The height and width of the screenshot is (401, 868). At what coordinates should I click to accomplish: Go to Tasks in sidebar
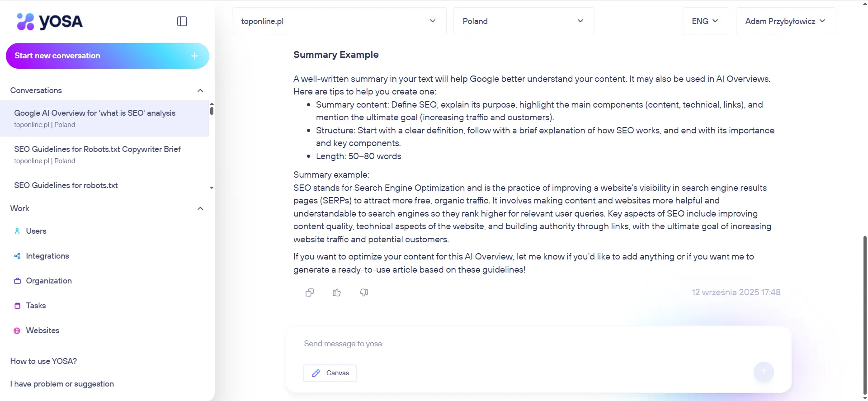(x=36, y=306)
